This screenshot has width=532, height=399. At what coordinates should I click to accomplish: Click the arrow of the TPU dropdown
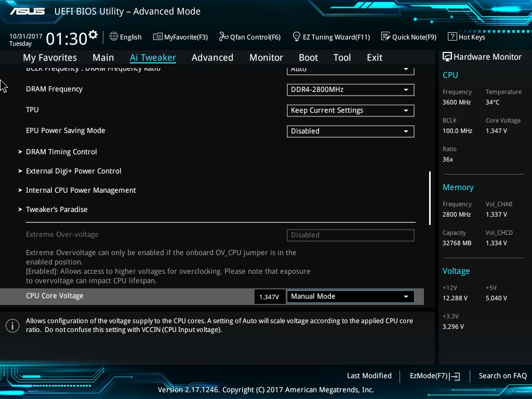click(406, 111)
